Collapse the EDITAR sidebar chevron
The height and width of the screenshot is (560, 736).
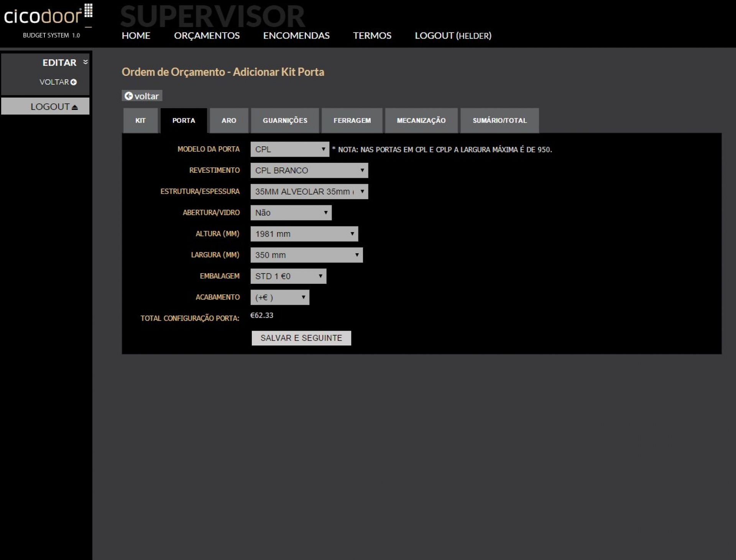tap(85, 62)
